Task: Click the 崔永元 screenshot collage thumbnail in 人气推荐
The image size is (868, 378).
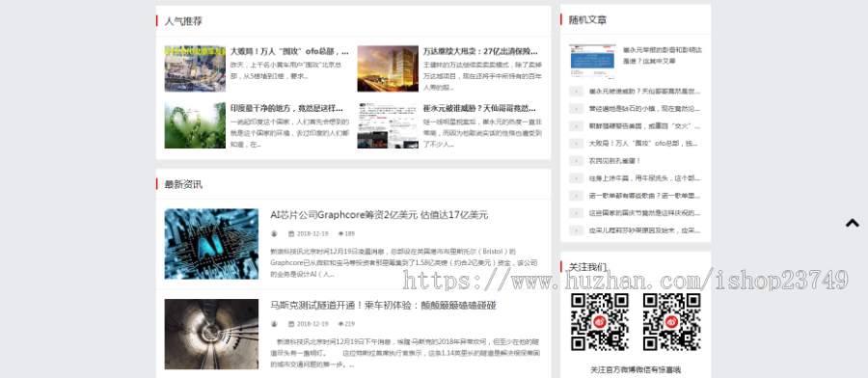Action: pos(388,125)
